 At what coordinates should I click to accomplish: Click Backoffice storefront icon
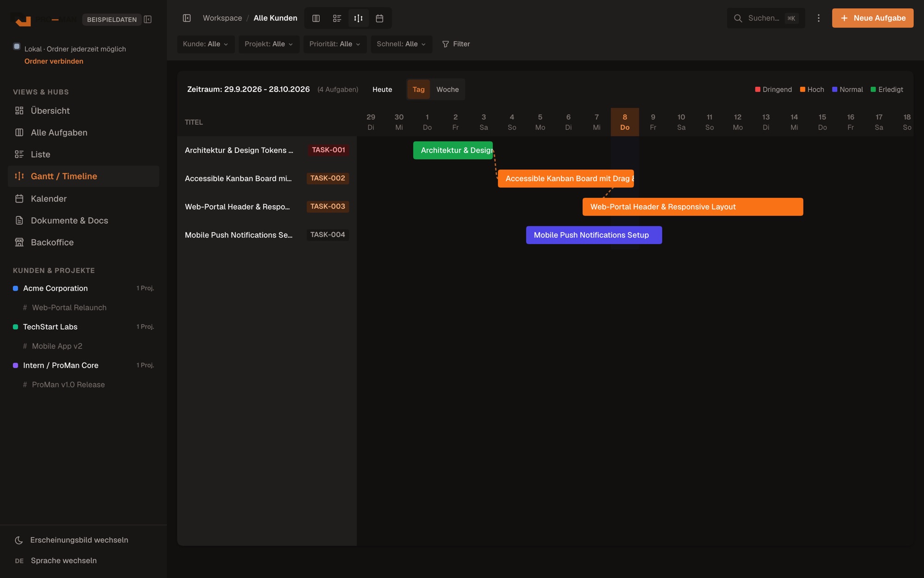coord(19,242)
